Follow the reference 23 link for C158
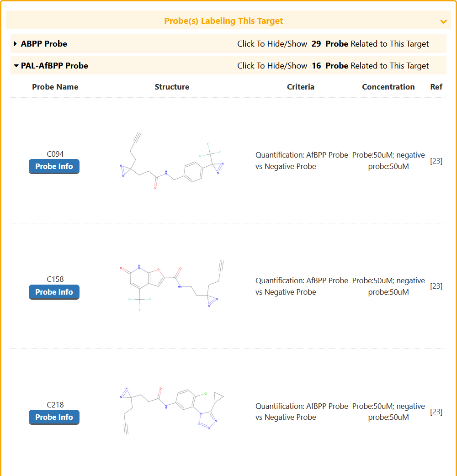 (x=436, y=286)
